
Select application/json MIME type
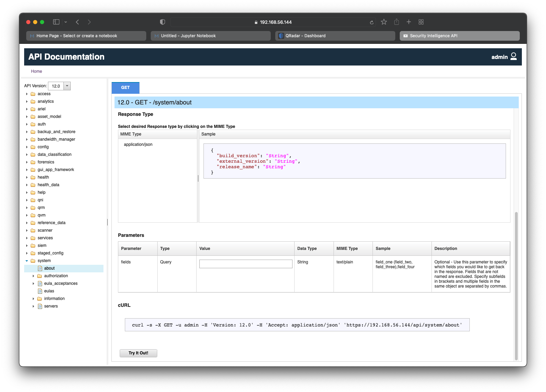138,144
